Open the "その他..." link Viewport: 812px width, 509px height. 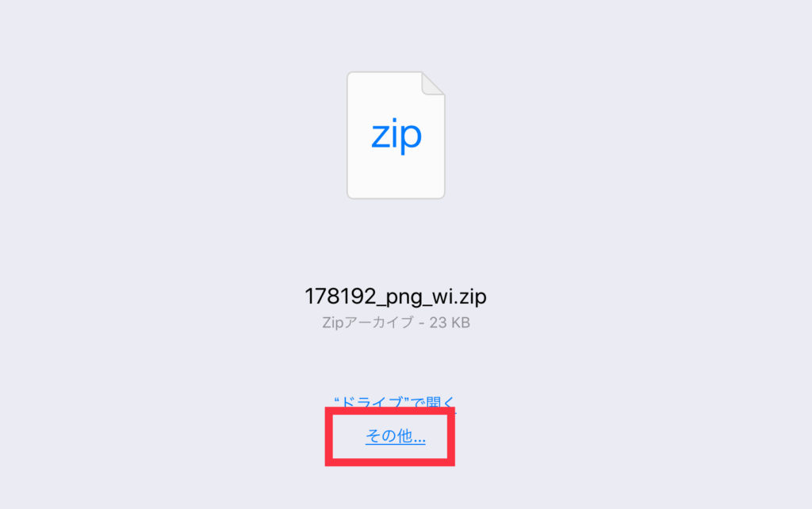tap(396, 437)
